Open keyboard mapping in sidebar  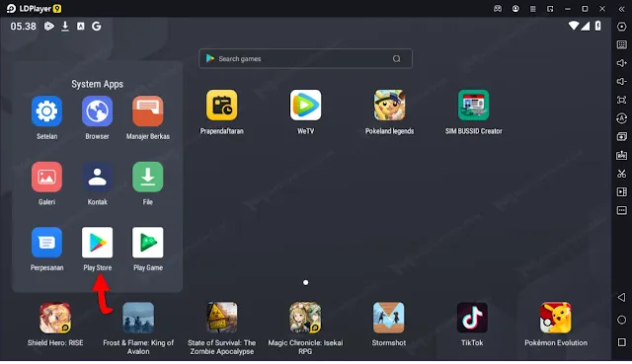point(621,44)
